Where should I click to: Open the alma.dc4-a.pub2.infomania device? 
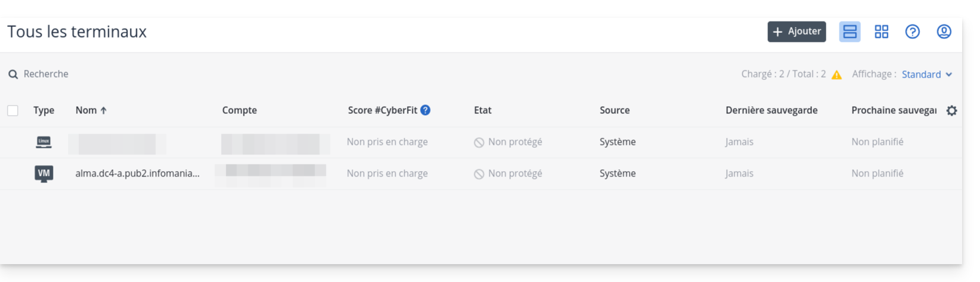(137, 173)
